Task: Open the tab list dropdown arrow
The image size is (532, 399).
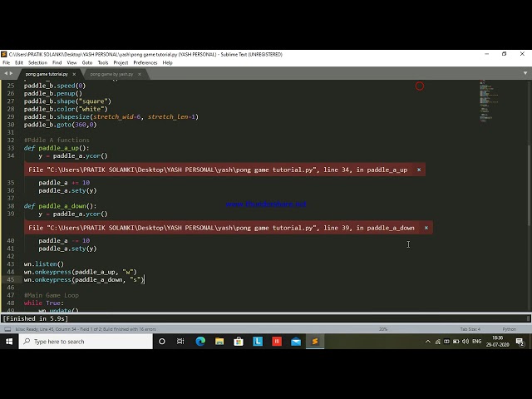Action: pos(525,73)
